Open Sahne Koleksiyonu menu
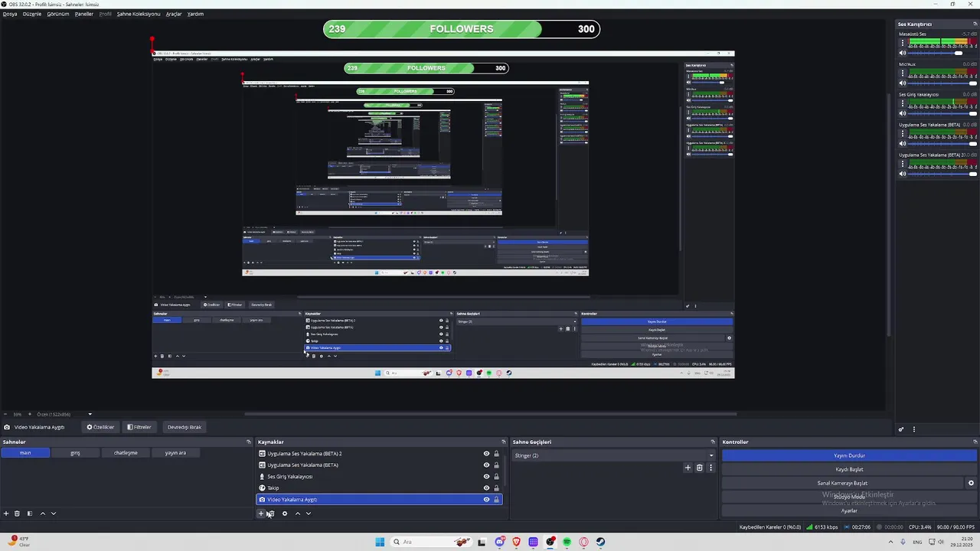980x551 pixels. 139,14
